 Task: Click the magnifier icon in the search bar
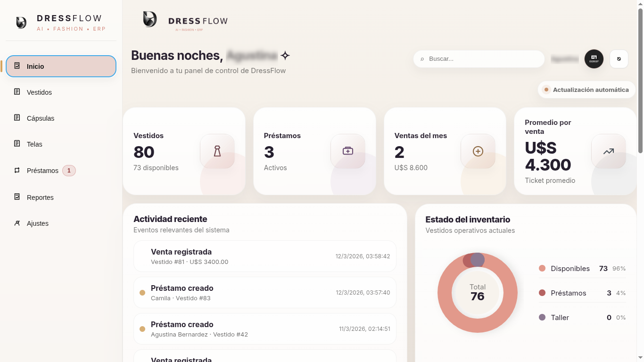coord(422,59)
